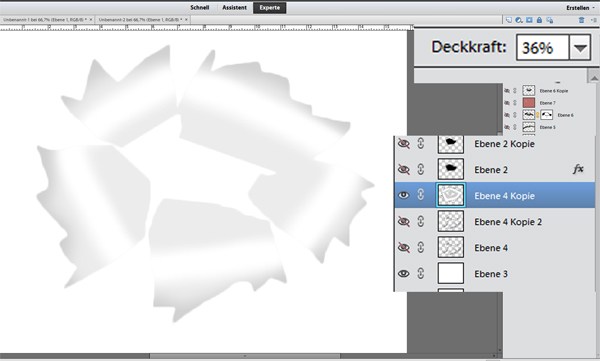Delete the layer using the trash icon

pyautogui.click(x=581, y=20)
